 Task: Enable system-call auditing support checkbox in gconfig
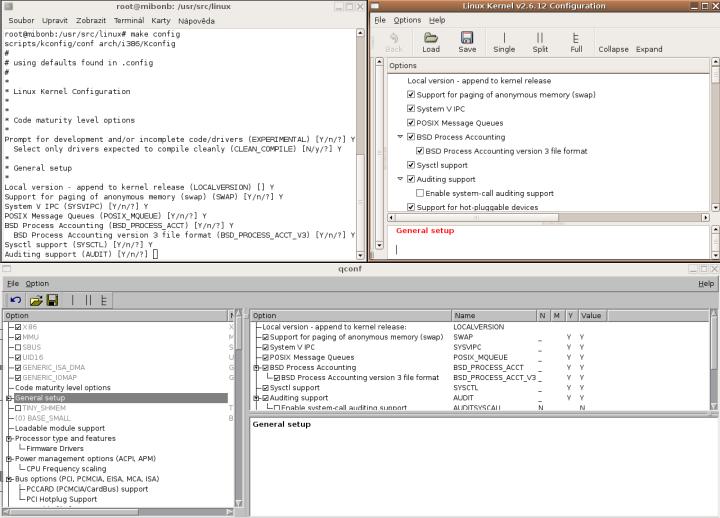pyautogui.click(x=420, y=193)
